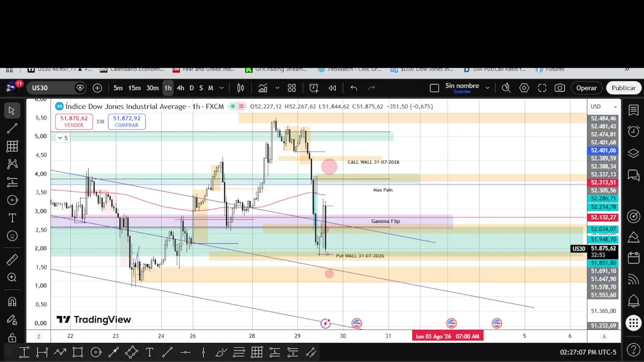Click the COMPRAR buy button
Image resolution: width=644 pixels, height=362 pixels.
click(126, 122)
